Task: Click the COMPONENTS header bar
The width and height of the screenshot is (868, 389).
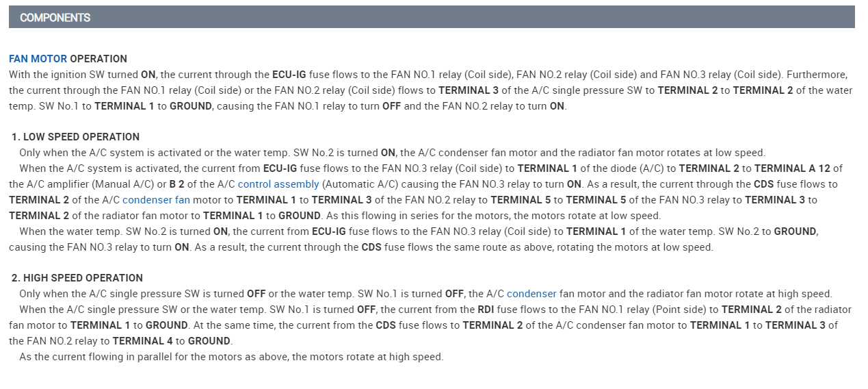Action: coord(431,17)
